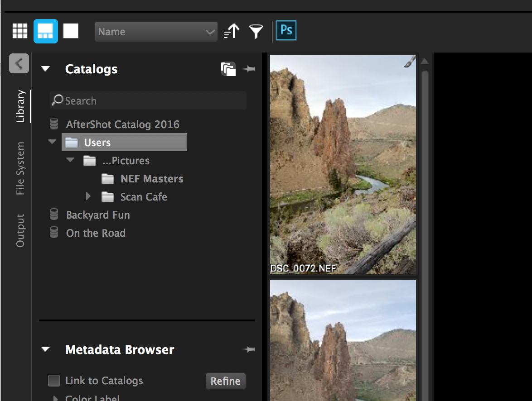Expand the Scan Cafe folder
The width and height of the screenshot is (532, 401).
[88, 196]
